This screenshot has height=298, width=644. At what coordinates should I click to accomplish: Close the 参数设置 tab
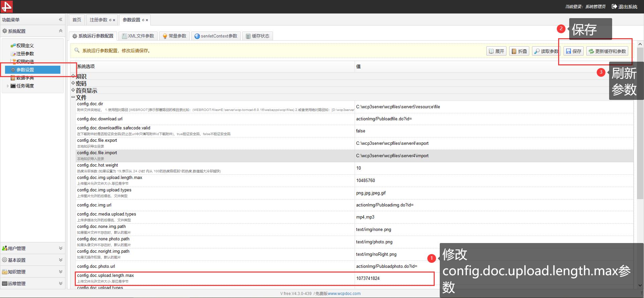pos(147,20)
